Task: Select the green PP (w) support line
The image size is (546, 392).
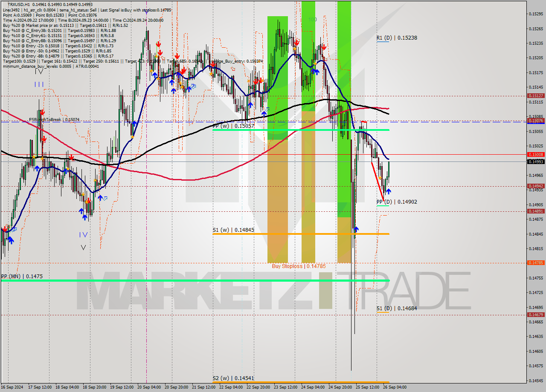Action: [299, 130]
